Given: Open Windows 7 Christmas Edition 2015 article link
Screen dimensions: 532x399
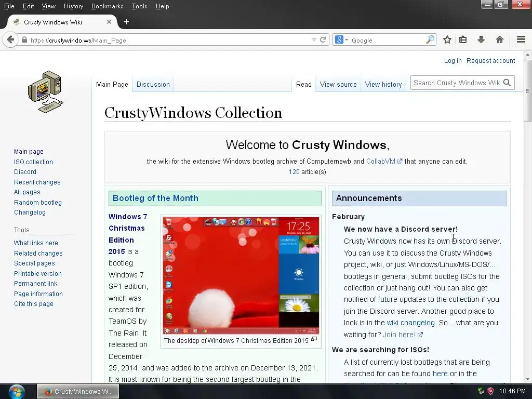Looking at the screenshot, I should (128, 234).
